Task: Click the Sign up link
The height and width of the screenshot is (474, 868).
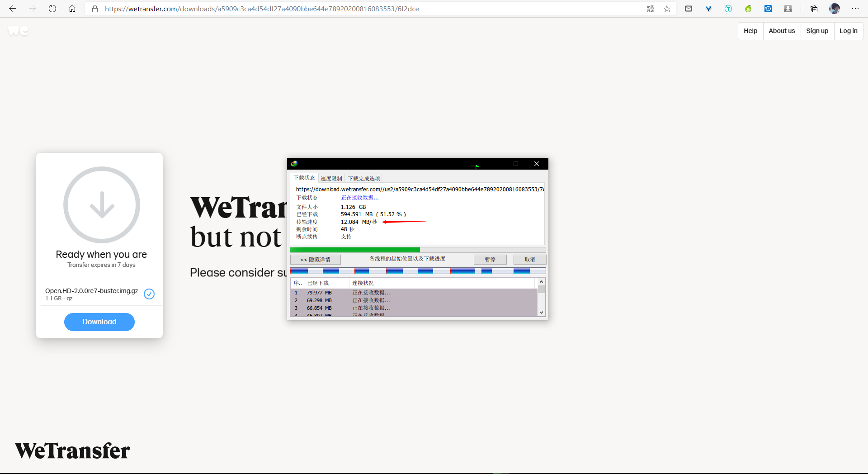Action: [817, 31]
